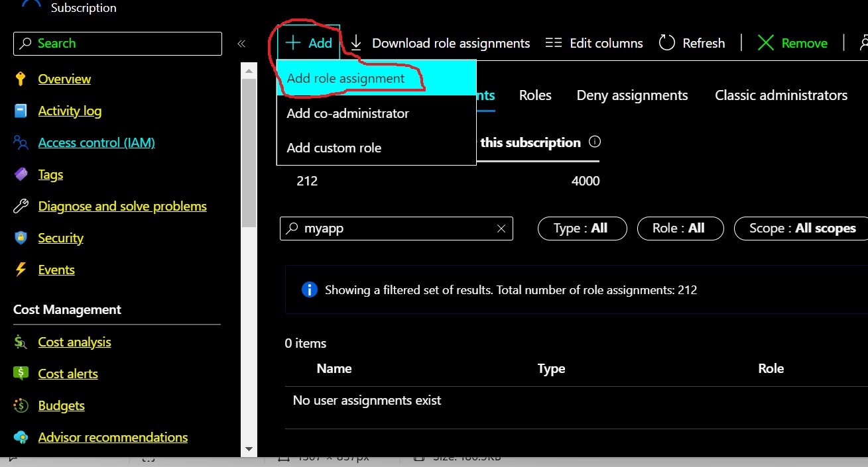This screenshot has width=868, height=467.
Task: Click the sidebar scrollbar thumb
Action: (249, 152)
